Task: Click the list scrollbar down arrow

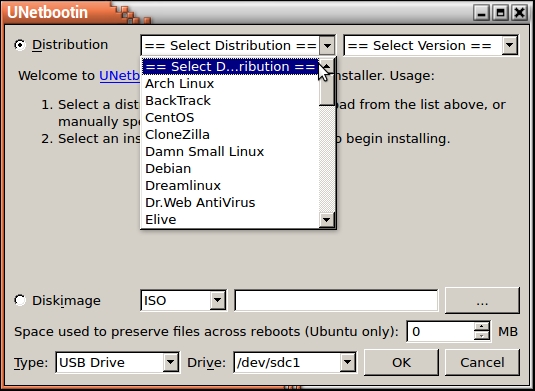Action: click(327, 220)
